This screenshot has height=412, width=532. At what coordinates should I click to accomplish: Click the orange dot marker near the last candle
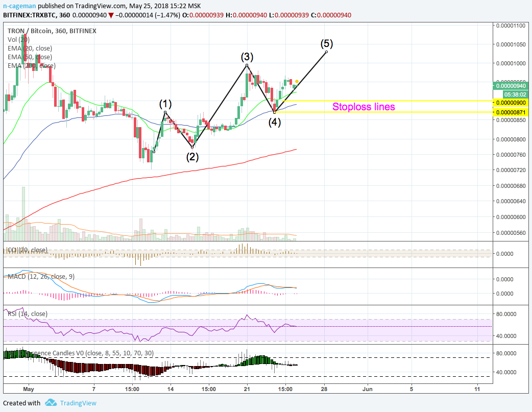coord(297,82)
